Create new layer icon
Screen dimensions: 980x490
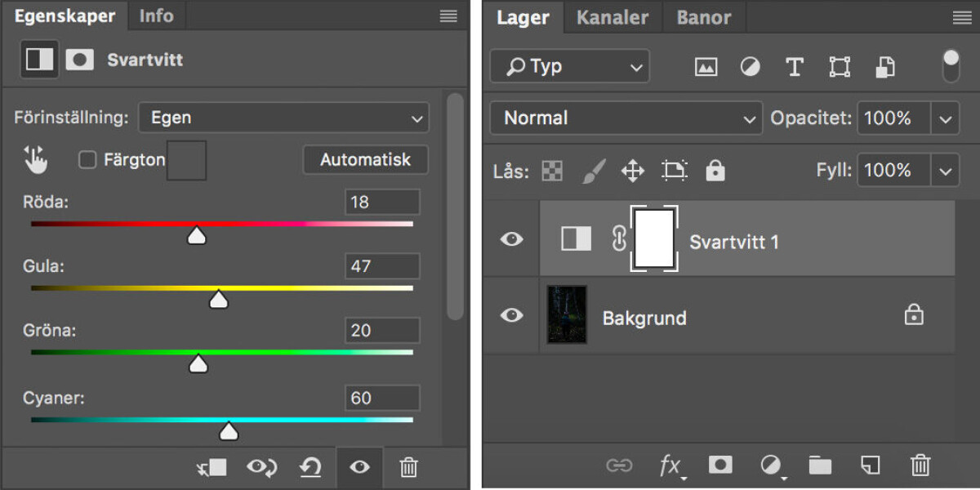coord(871,465)
